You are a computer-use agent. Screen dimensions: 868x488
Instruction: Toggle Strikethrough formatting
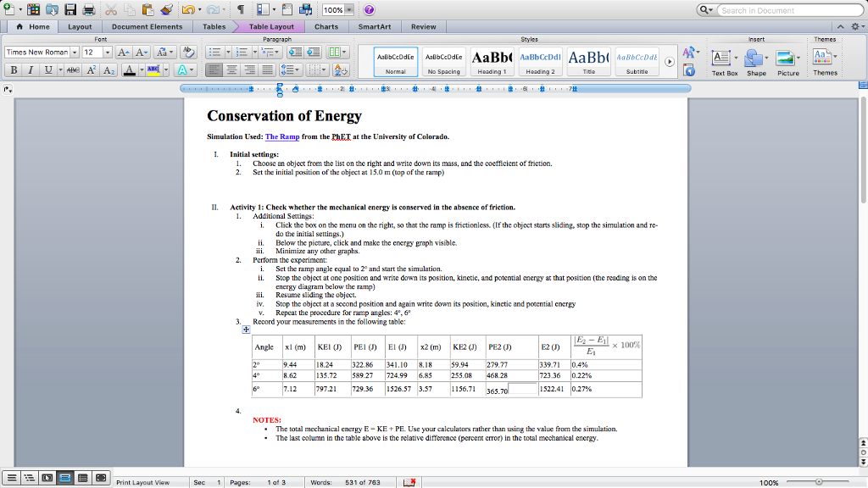71,70
